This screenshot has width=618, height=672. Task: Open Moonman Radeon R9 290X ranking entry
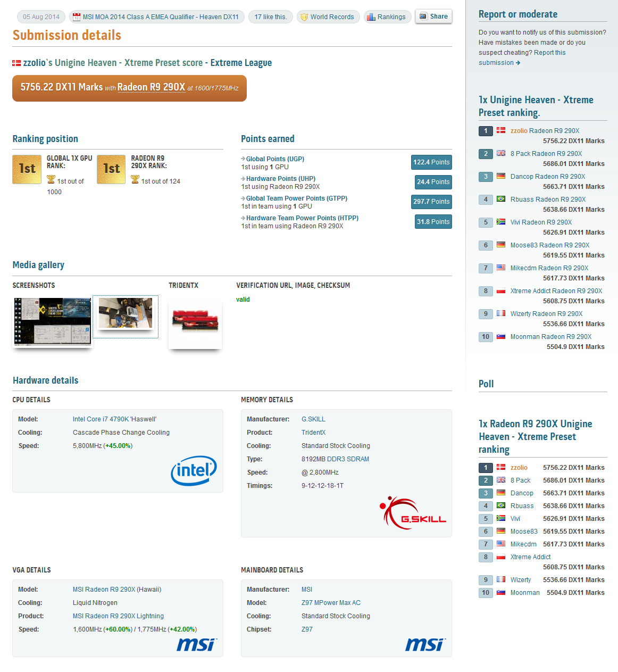[x=551, y=337]
